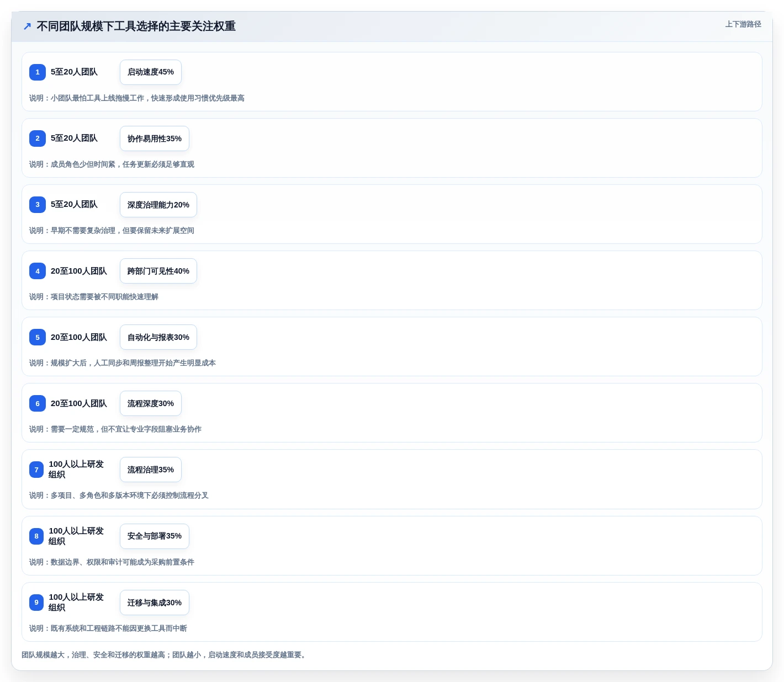This screenshot has width=784, height=682.
Task: Click the note 说明:既有系统和工程链路
Action: tap(108, 628)
